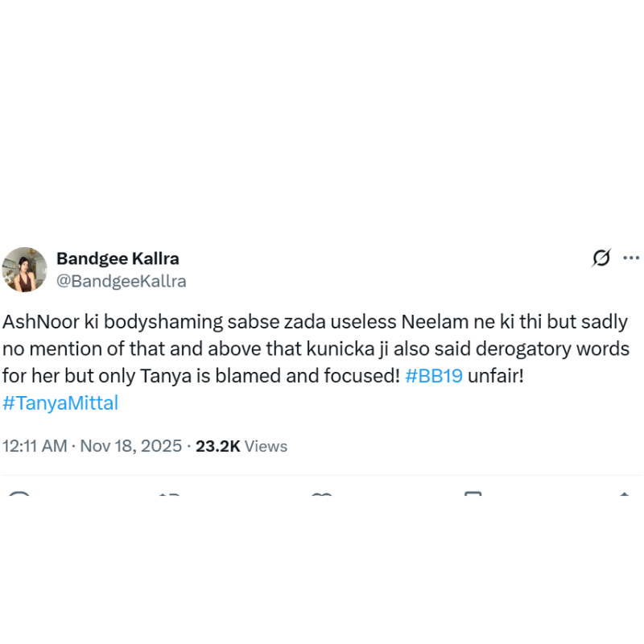Open Bandgee Kallra's profile picture

coord(25,270)
